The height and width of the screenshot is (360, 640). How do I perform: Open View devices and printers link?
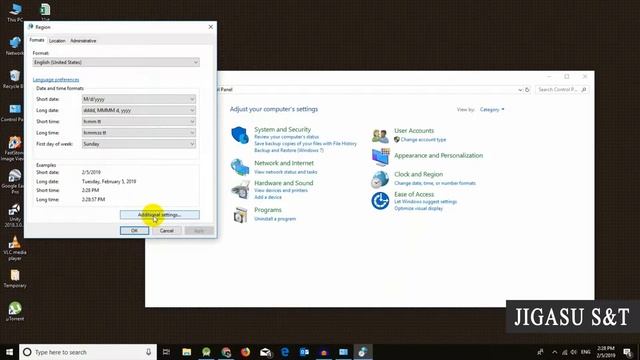[x=281, y=191]
